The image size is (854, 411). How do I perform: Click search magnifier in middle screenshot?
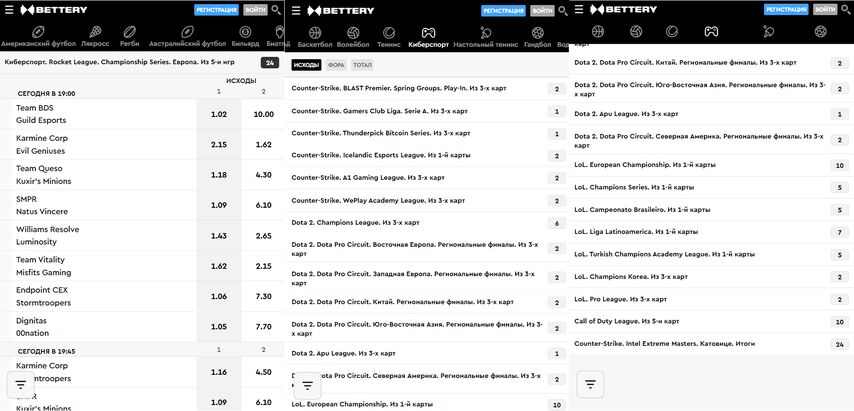click(563, 10)
